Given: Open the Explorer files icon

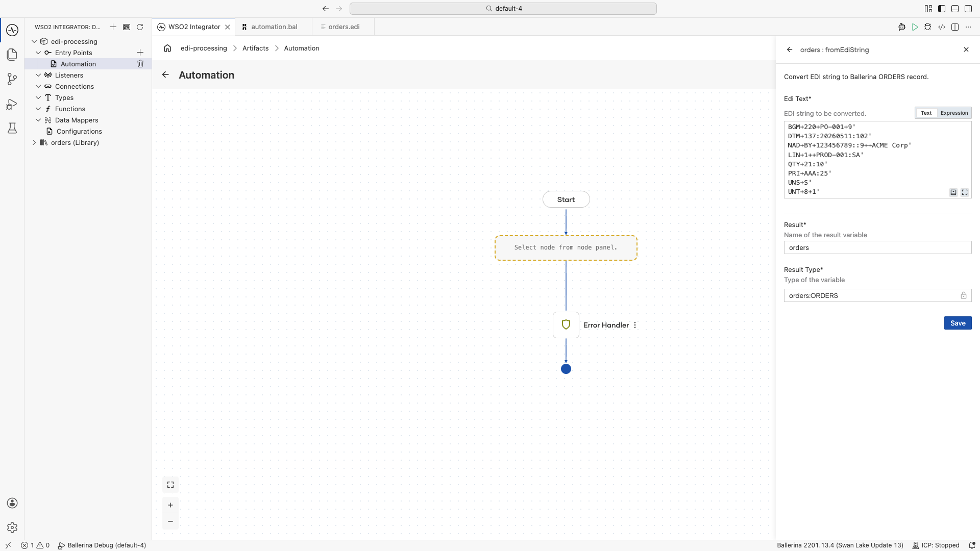Looking at the screenshot, I should (12, 55).
